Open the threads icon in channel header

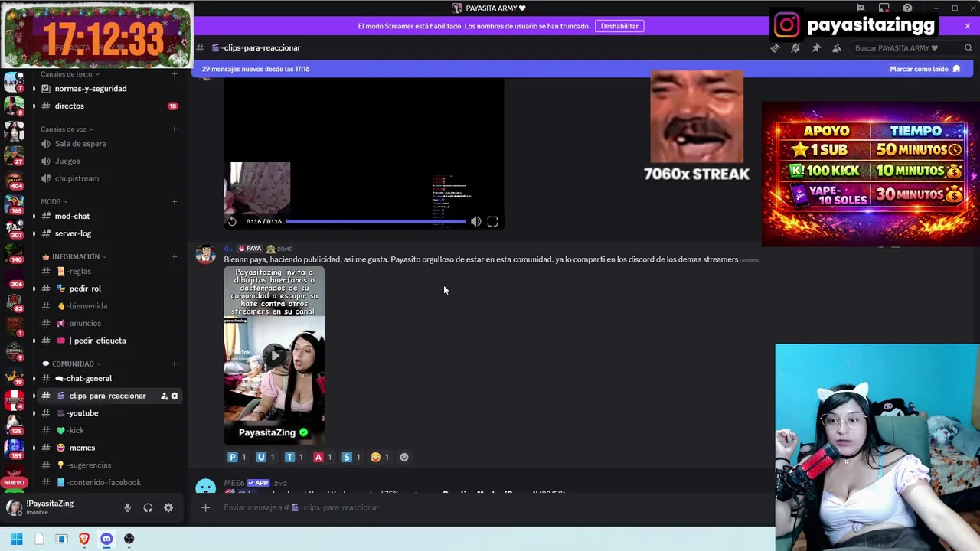click(775, 47)
